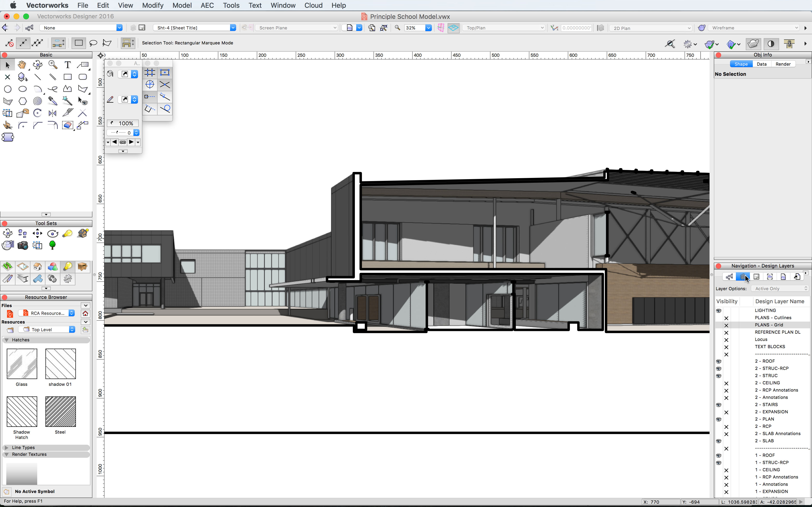Select the Text tool in Basic palette
Screen dimensions: 812x507
tap(67, 65)
